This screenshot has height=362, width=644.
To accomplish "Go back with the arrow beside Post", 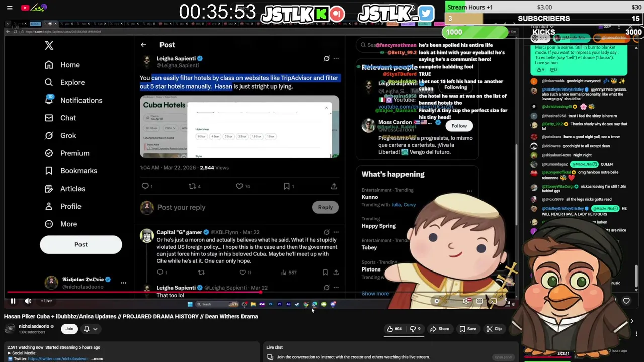I will tap(143, 45).
